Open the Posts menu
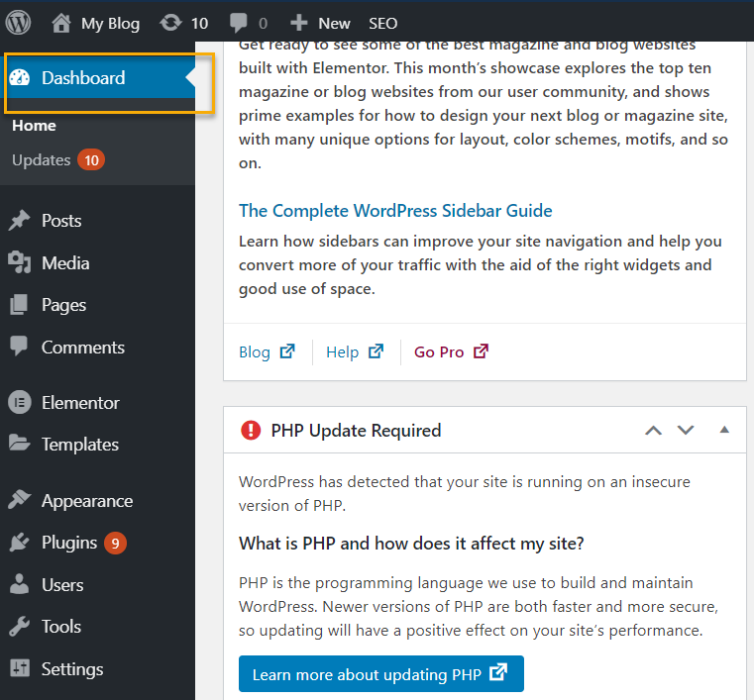The width and height of the screenshot is (754, 700). [61, 221]
